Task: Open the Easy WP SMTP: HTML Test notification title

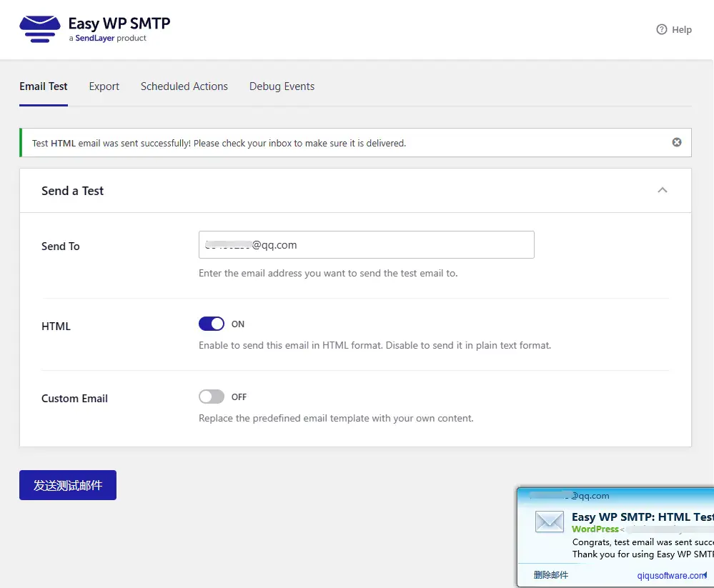Action: (643, 517)
